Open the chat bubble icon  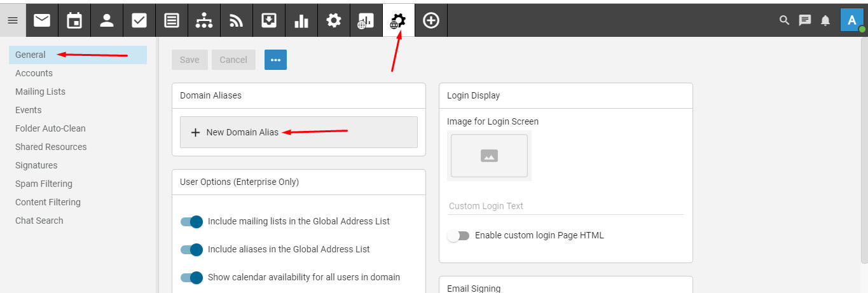coord(805,20)
